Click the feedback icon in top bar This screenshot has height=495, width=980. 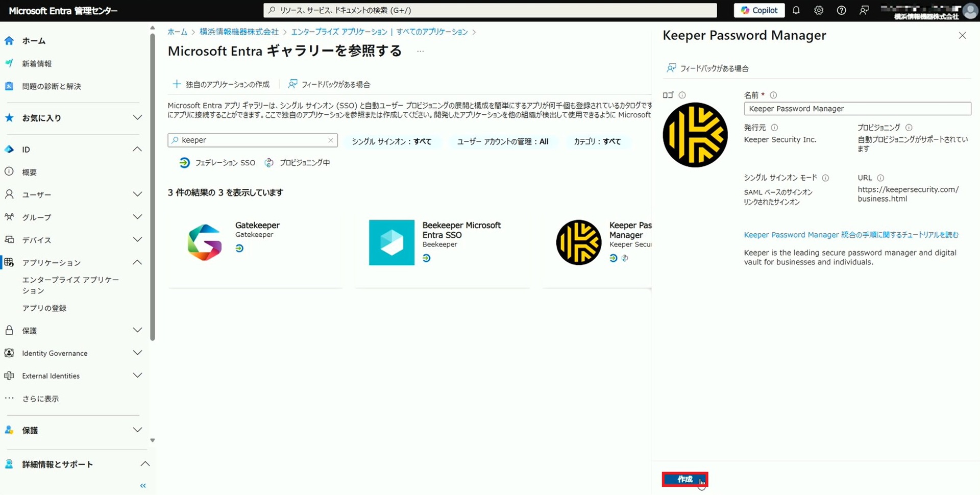point(864,10)
